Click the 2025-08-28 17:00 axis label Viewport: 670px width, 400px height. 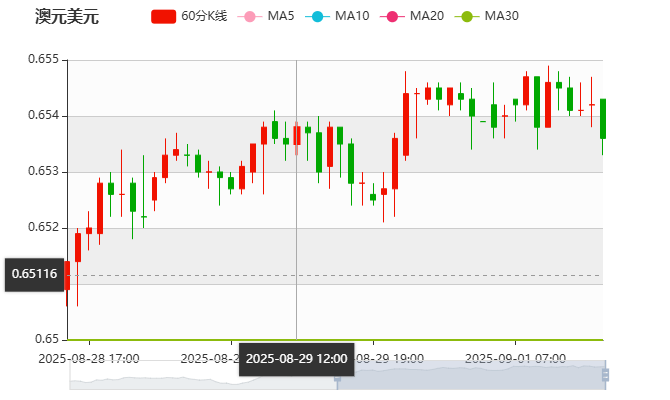[x=88, y=358]
